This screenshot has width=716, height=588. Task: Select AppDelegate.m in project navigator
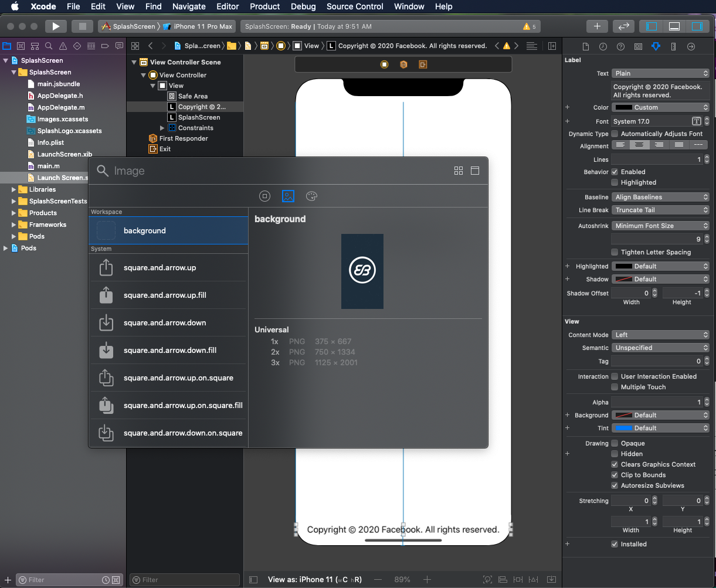coord(61,107)
